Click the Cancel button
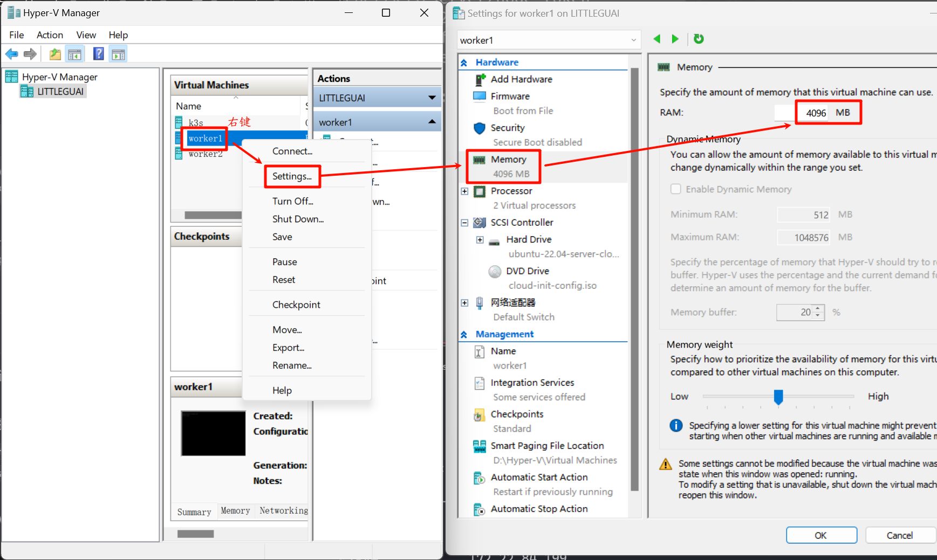 (899, 535)
